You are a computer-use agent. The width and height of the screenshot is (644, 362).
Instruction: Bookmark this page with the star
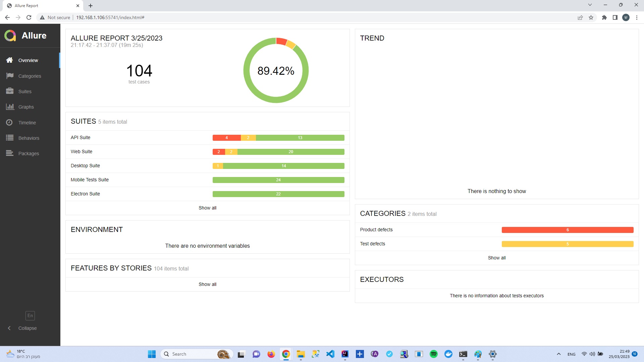coord(591,17)
